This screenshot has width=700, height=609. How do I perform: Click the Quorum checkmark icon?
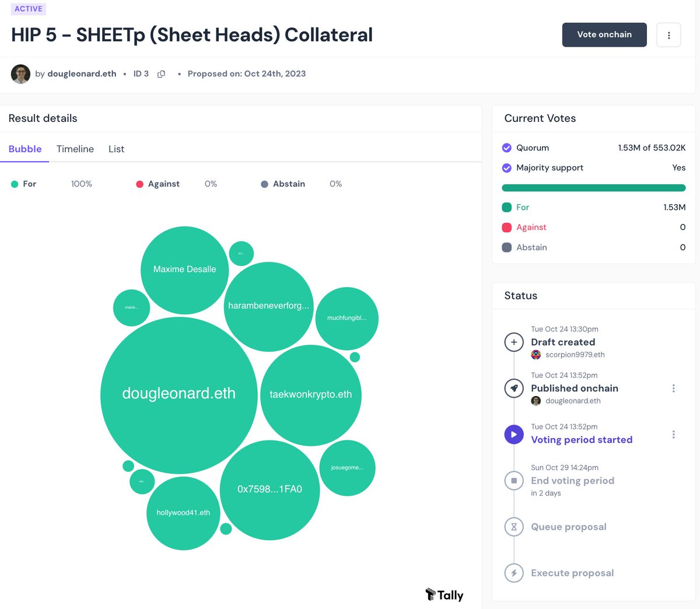[507, 148]
